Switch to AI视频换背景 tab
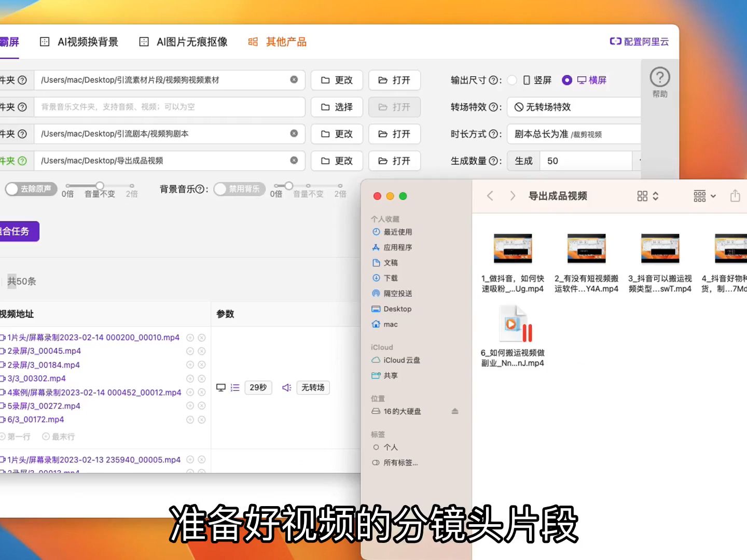 pyautogui.click(x=79, y=42)
